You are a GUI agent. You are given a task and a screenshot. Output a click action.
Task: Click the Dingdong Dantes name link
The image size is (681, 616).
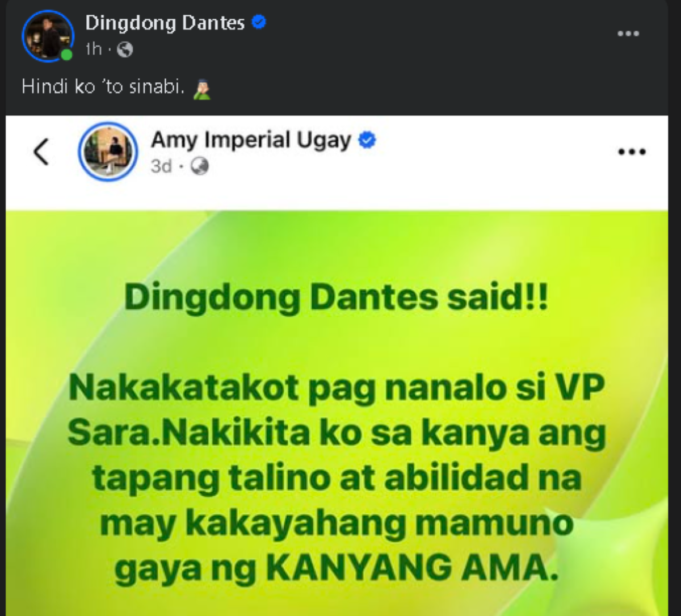tap(165, 23)
